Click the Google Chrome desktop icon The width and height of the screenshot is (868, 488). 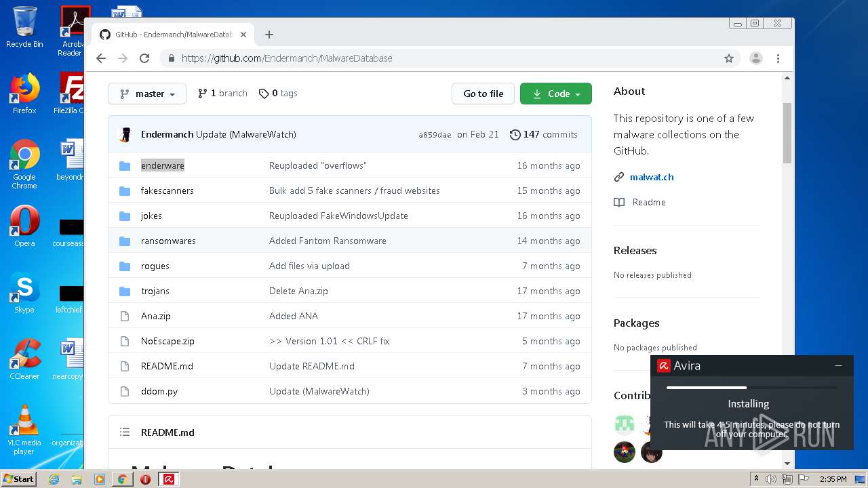click(x=24, y=163)
